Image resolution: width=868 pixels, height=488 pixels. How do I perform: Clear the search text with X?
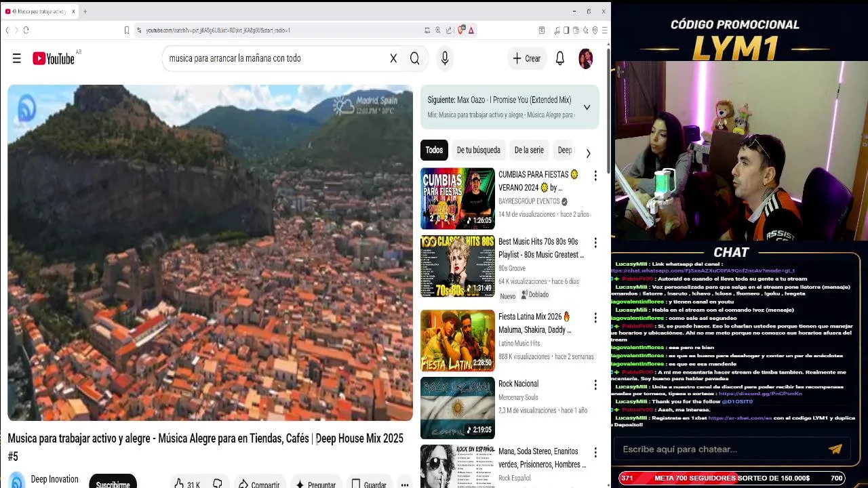point(393,58)
